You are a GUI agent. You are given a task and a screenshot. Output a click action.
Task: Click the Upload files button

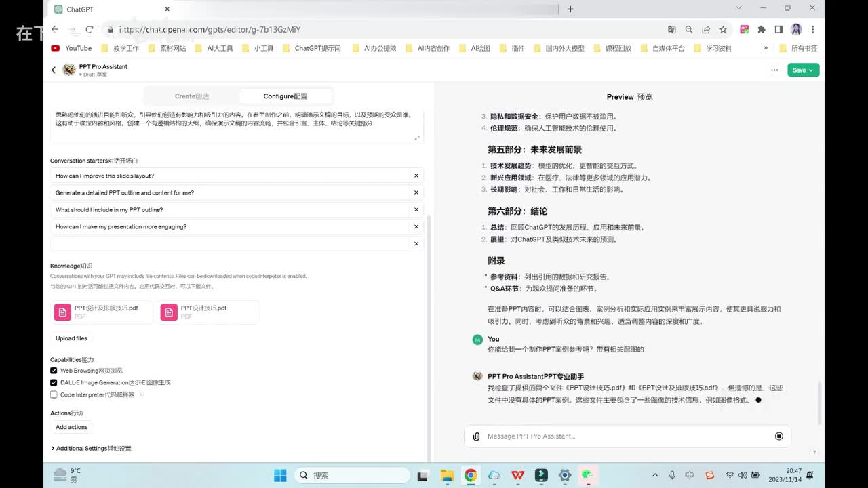(x=71, y=338)
